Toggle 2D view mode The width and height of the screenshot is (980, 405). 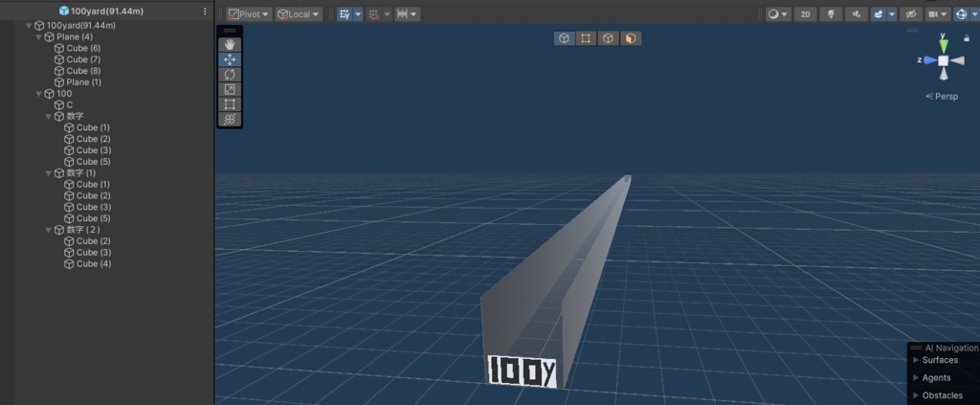click(x=806, y=14)
